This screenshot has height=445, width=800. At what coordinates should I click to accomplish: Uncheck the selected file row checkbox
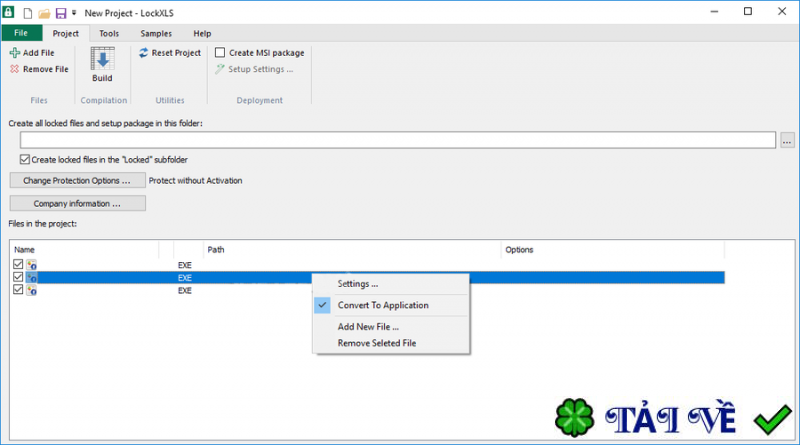(18, 277)
